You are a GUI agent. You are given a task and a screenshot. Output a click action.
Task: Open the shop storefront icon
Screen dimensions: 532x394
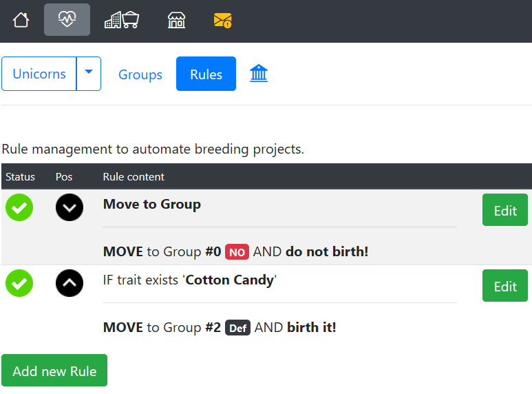pyautogui.click(x=176, y=20)
